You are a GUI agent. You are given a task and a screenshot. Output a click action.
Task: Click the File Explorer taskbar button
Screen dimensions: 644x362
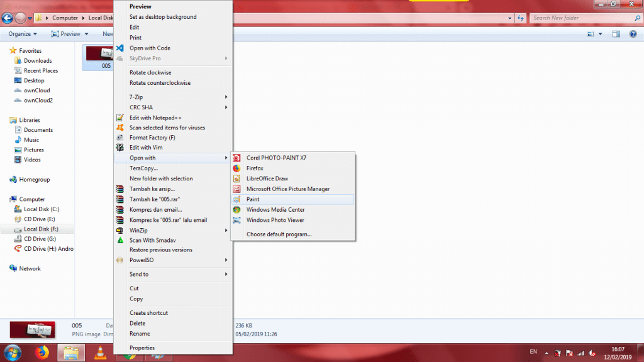tap(71, 353)
